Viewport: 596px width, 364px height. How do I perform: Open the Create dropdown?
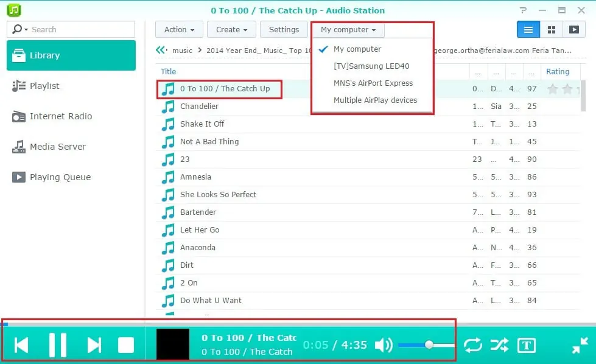point(231,29)
